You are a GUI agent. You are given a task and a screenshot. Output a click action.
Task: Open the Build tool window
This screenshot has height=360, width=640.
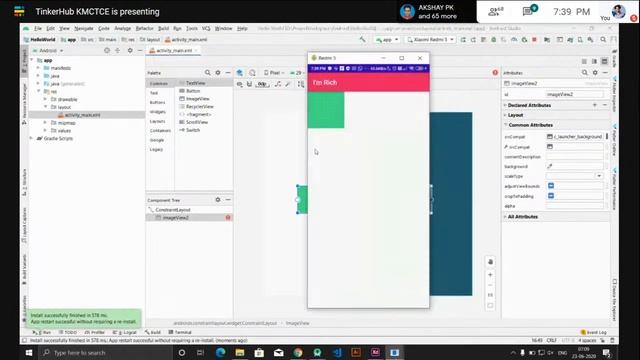[x=153, y=333]
